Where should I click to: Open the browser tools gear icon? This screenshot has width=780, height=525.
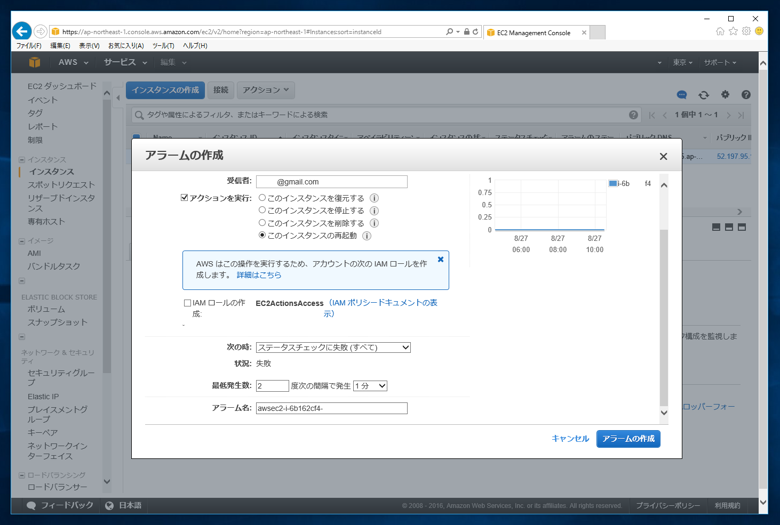pyautogui.click(x=746, y=31)
